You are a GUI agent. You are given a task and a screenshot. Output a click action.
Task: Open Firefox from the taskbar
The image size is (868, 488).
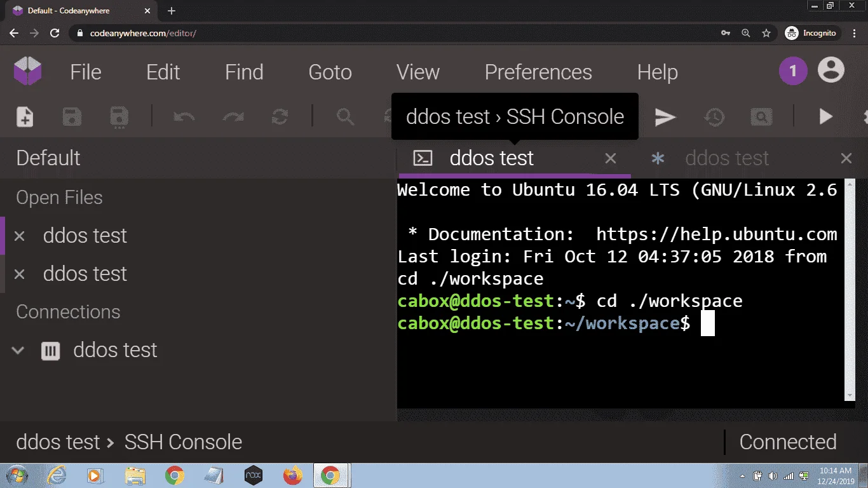pyautogui.click(x=293, y=475)
